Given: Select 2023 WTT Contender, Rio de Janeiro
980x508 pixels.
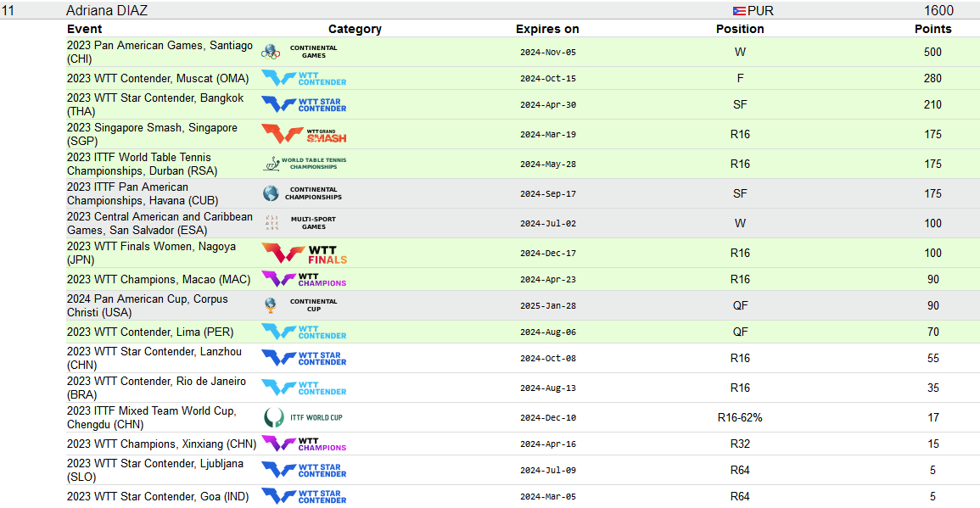Looking at the screenshot, I should pyautogui.click(x=157, y=388).
